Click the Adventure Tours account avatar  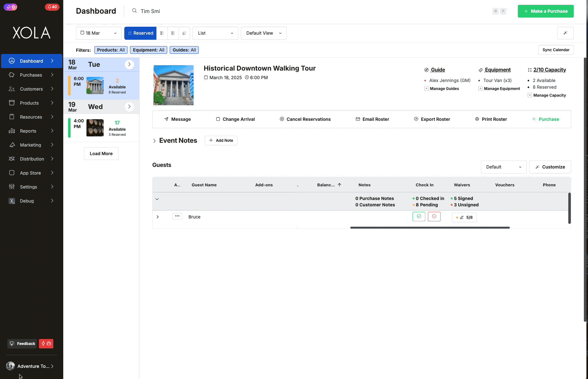coord(10,366)
